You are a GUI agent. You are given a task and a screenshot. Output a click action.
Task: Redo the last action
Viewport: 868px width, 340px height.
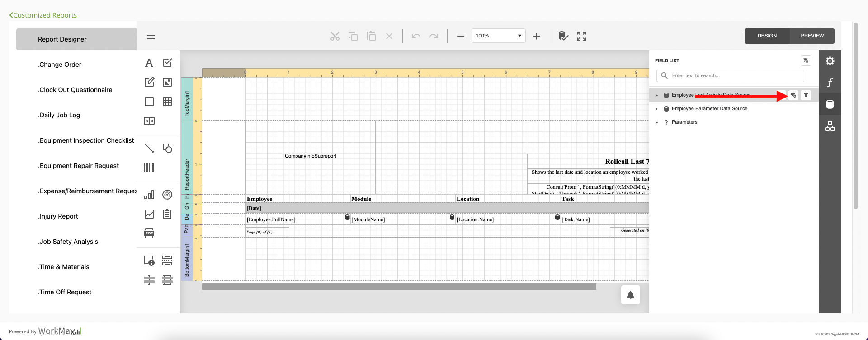[x=434, y=36]
